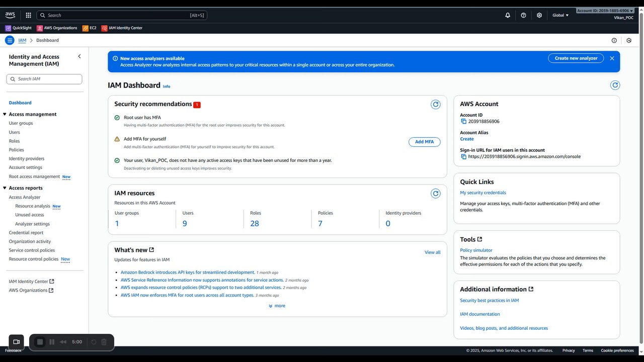Open console settings gear icon
Image resolution: width=644 pixels, height=362 pixels.
tap(539, 15)
